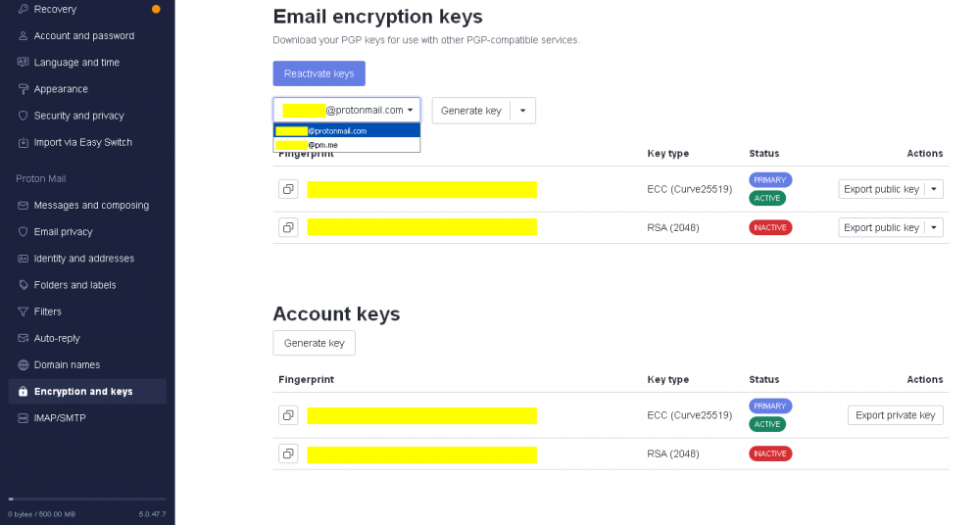This screenshot has width=980, height=525.
Task: Click the Filters funnel icon
Action: pos(24,311)
